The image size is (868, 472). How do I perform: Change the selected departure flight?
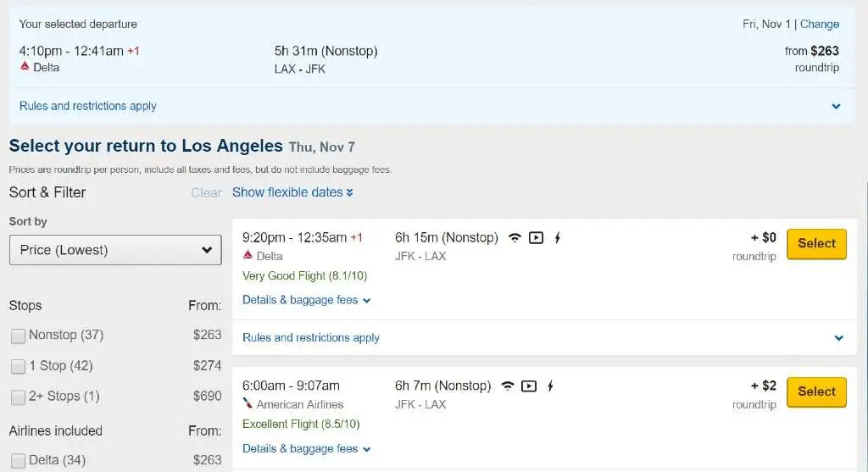[820, 25]
